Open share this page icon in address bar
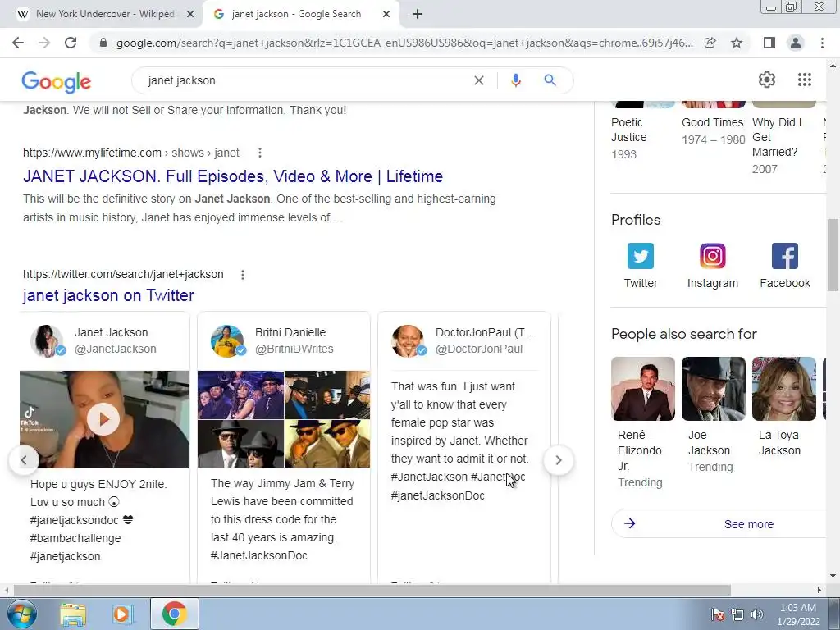Viewport: 840px width, 630px height. [x=710, y=43]
